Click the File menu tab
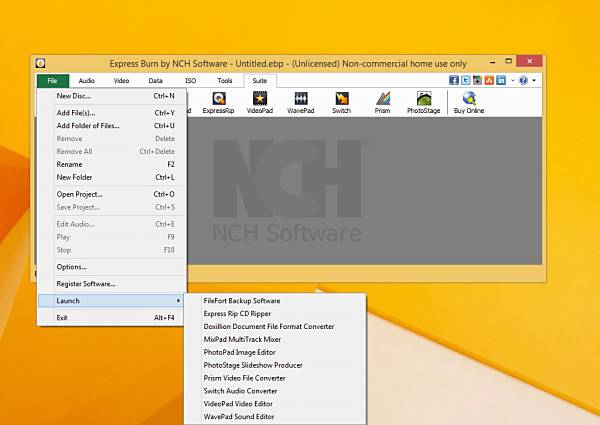Screen dimensions: 600x425 pos(53,81)
